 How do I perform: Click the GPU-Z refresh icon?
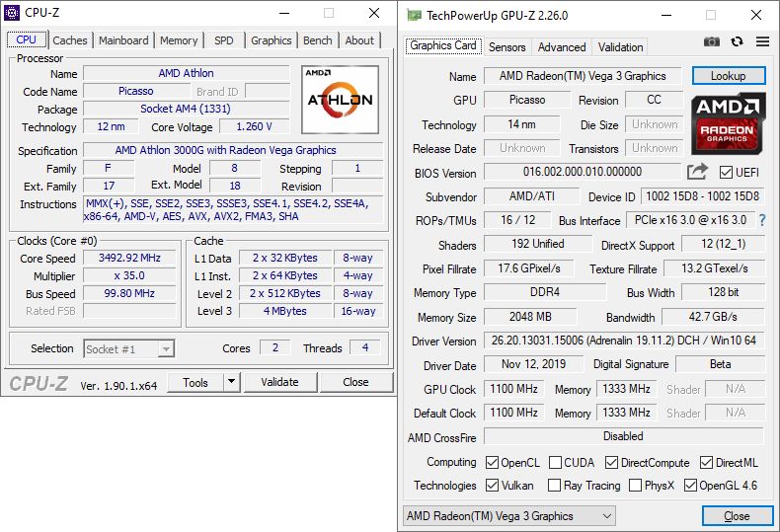[x=738, y=41]
